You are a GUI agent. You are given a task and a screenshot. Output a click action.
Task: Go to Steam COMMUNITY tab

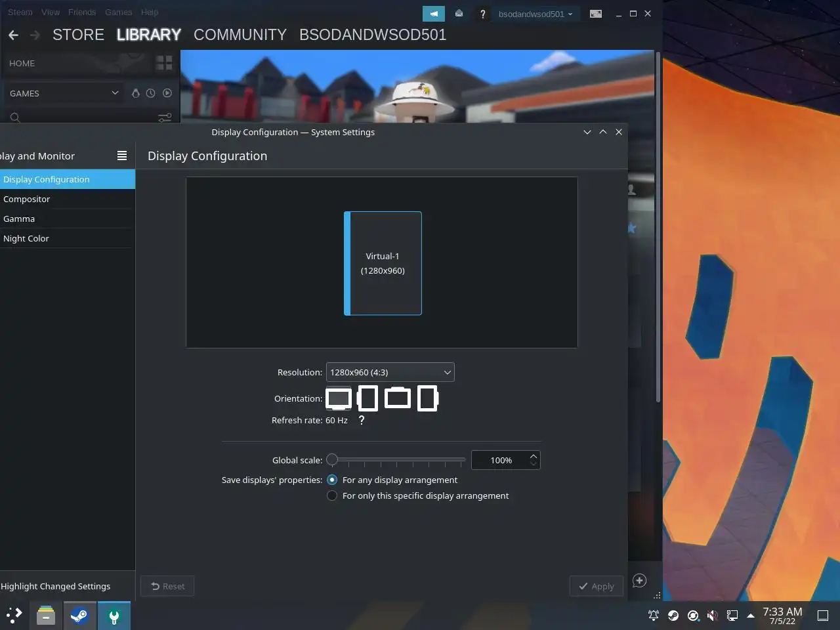[x=240, y=35]
